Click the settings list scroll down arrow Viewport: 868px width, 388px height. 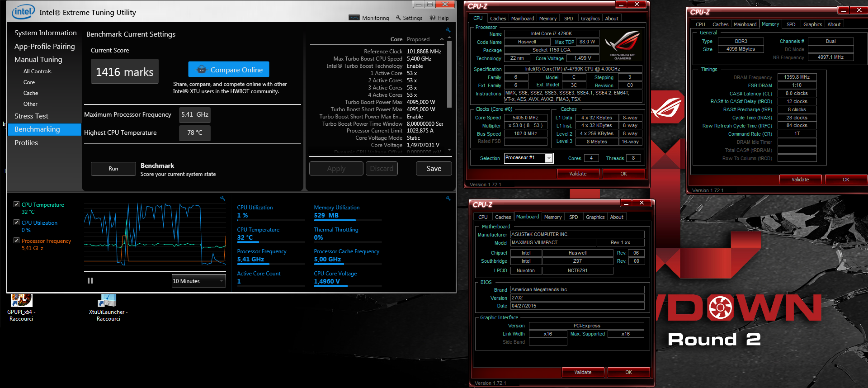coord(449,149)
